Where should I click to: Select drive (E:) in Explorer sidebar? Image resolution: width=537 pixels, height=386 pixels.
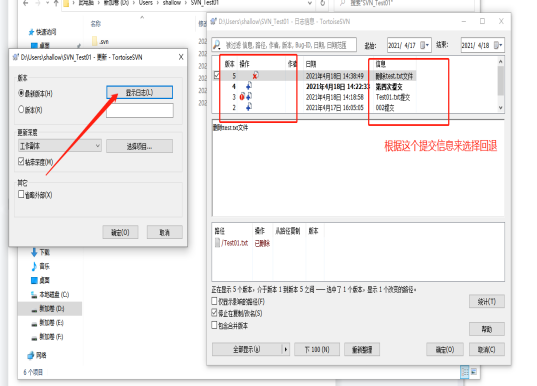[47, 323]
